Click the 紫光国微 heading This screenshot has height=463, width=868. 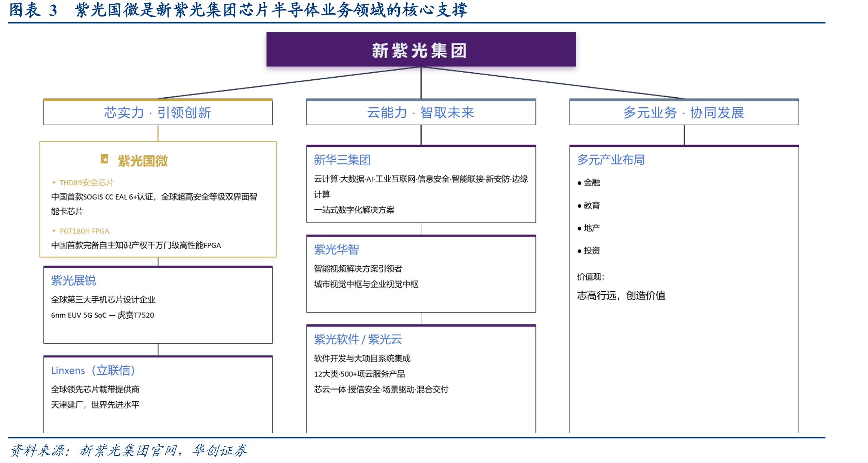(143, 161)
